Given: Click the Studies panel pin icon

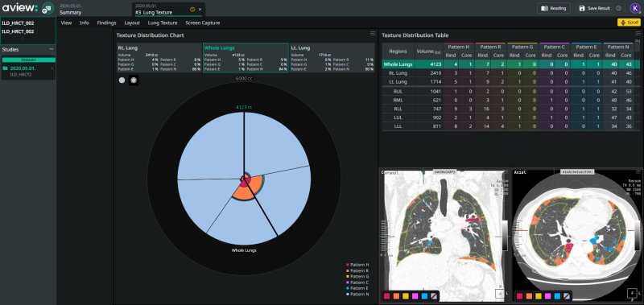Looking at the screenshot, I should tap(52, 49).
